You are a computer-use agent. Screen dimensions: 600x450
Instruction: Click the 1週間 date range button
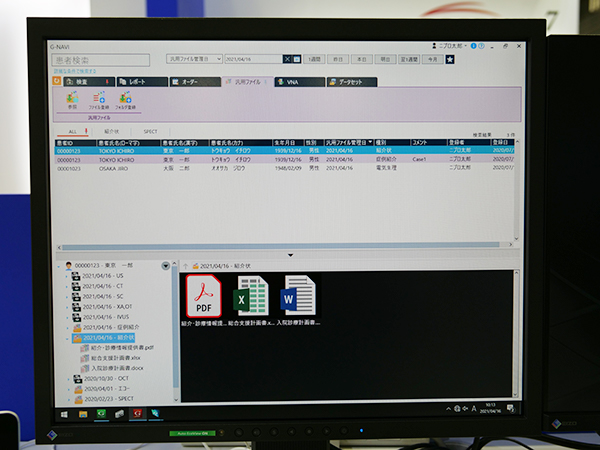pyautogui.click(x=316, y=60)
